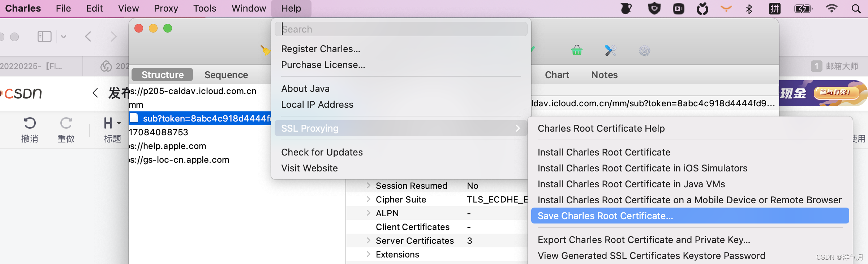Toggle the browser sidebar icon
This screenshot has width=868, height=264.
44,37
